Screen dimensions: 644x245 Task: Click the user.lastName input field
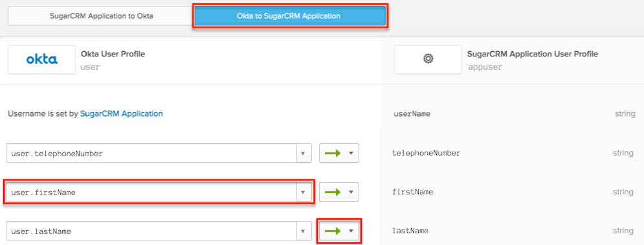click(x=151, y=231)
